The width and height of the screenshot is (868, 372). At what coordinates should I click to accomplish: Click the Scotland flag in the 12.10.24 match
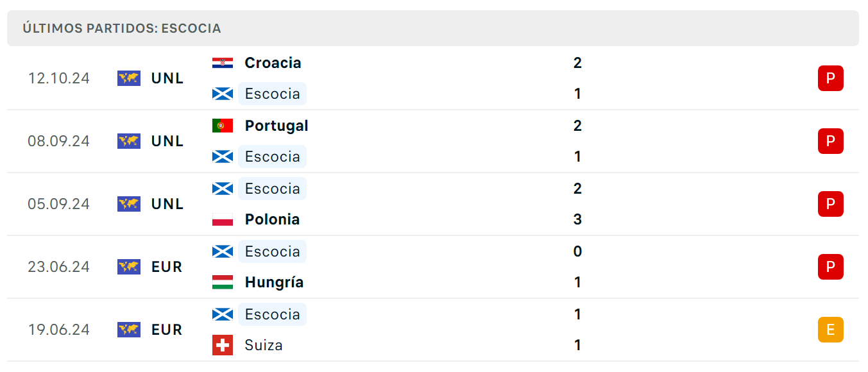(x=223, y=94)
